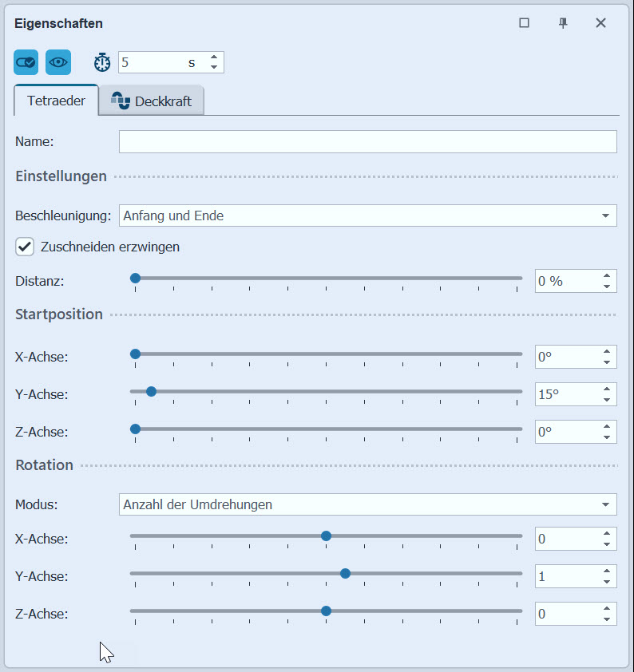Click the Rotation Z-Achse slider handle
Screen dimensions: 634x672
coord(326,611)
